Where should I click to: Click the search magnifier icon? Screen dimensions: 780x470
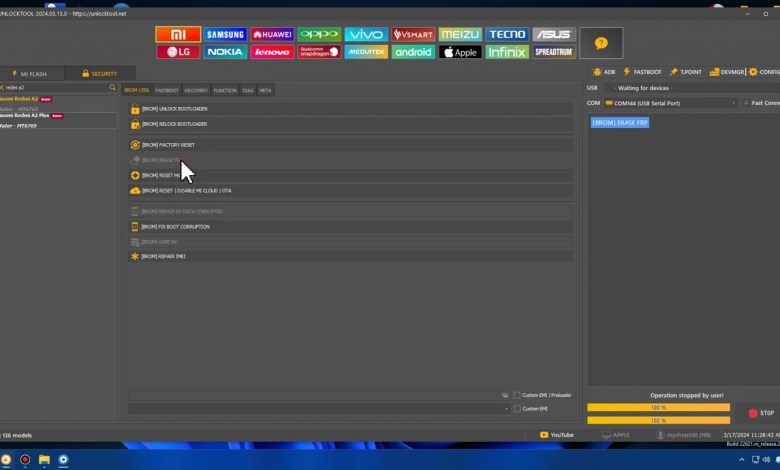(112, 87)
